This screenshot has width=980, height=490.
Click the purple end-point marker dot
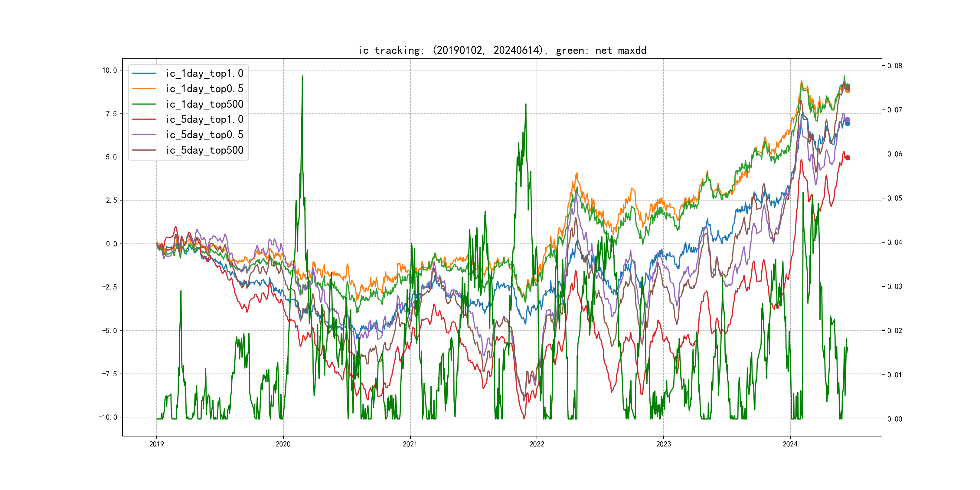coord(847,119)
